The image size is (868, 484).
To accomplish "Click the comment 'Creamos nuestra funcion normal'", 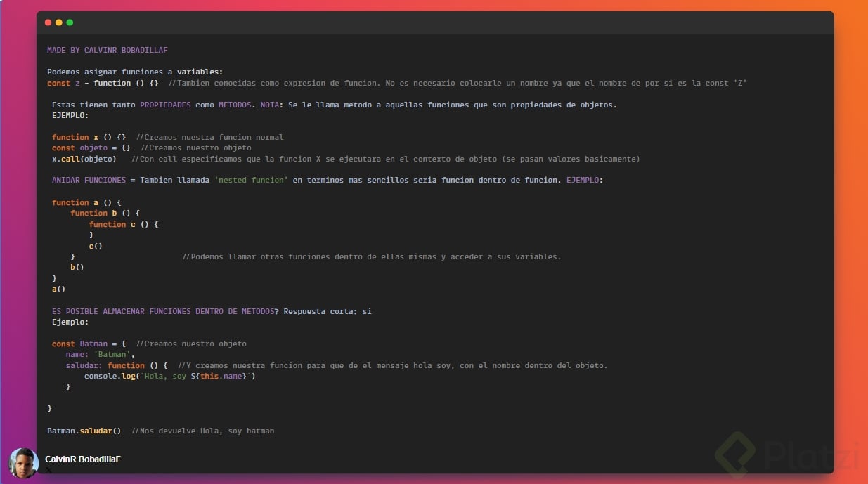I will coord(209,137).
